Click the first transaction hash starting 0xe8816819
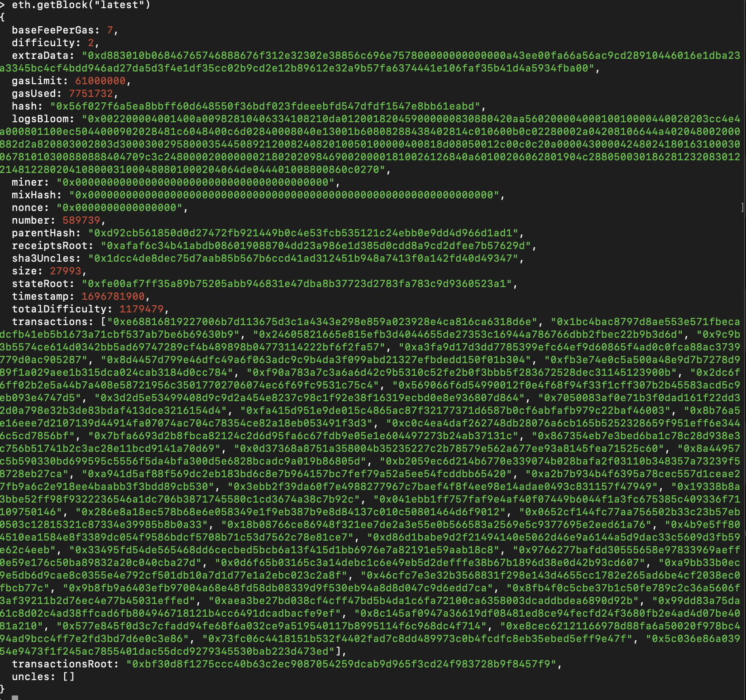The height and width of the screenshot is (700, 746). coord(322,322)
